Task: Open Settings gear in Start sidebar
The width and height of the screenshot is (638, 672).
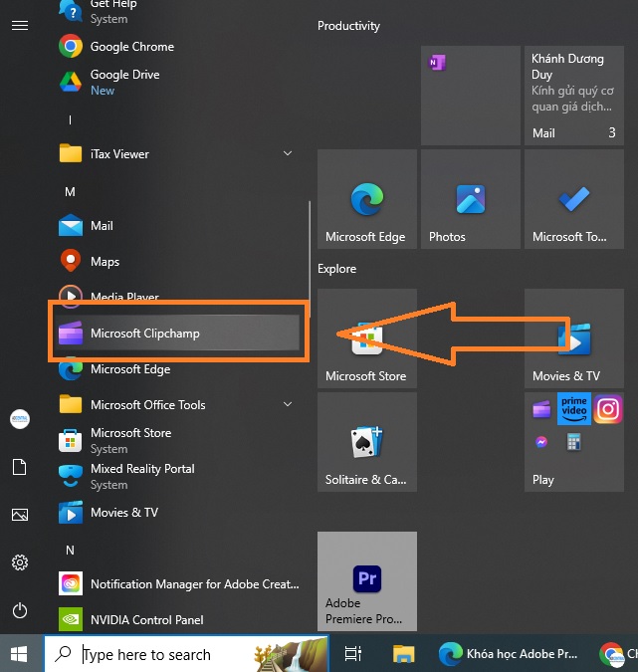Action: (x=19, y=562)
